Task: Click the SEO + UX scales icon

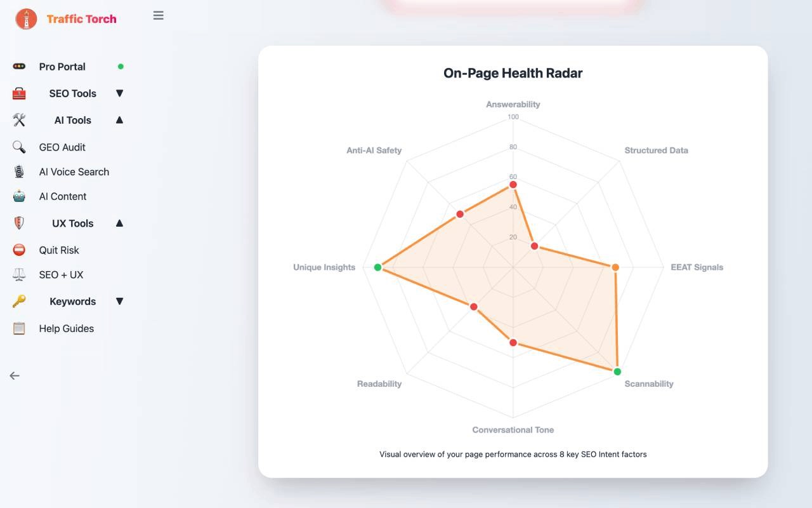Action: [x=19, y=275]
